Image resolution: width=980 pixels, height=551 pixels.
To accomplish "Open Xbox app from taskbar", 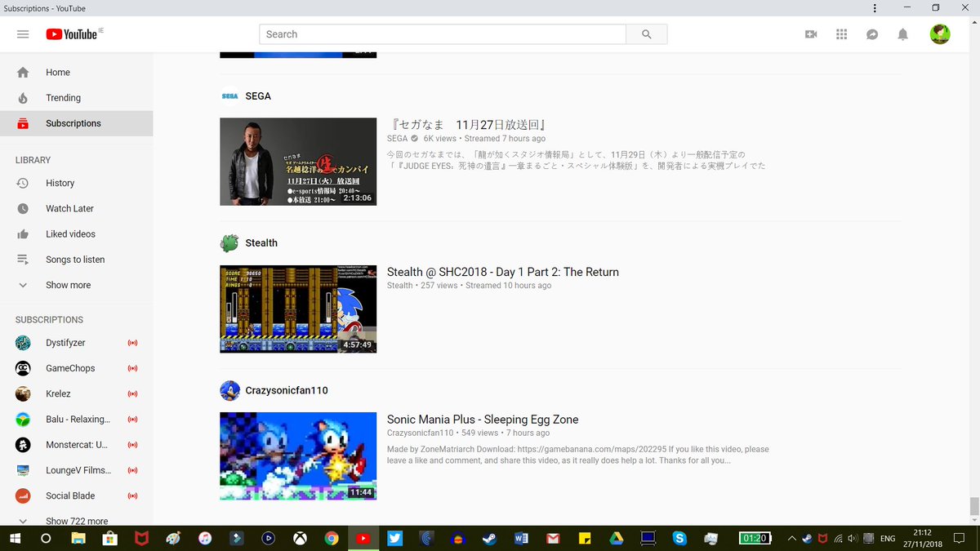I will (300, 539).
